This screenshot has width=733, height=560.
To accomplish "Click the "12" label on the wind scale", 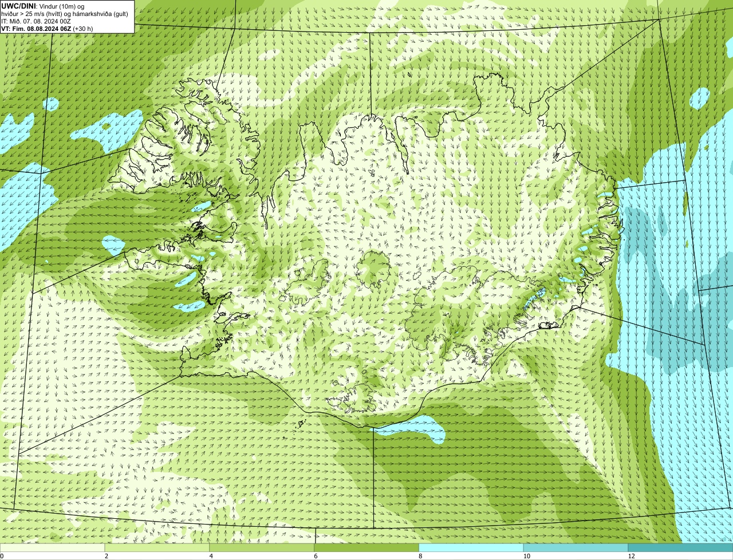I will click(x=631, y=556).
